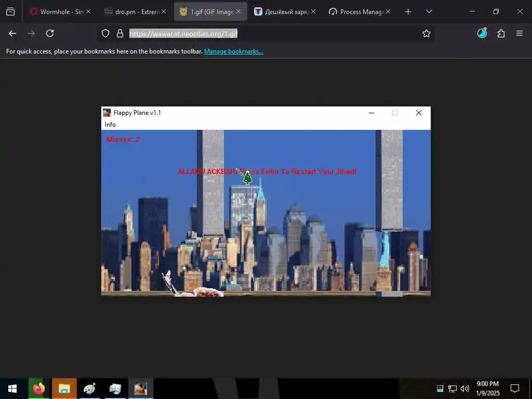This screenshot has width=532, height=399.
Task: Open the extensions puzzle icon
Action: point(501,33)
